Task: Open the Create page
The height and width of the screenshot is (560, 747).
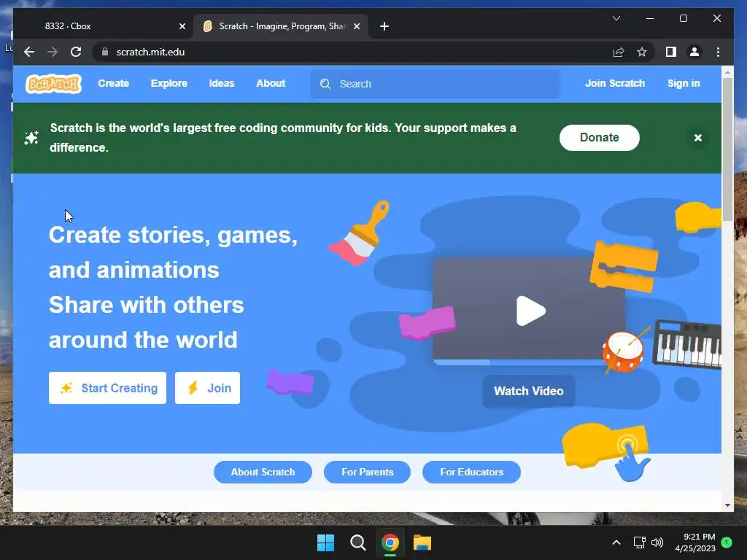Action: click(113, 83)
